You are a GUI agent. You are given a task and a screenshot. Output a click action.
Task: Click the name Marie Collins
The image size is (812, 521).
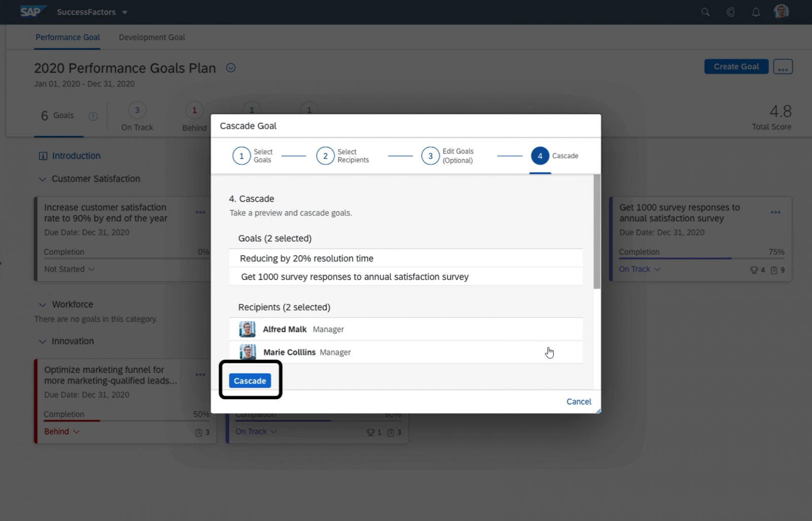click(x=289, y=352)
